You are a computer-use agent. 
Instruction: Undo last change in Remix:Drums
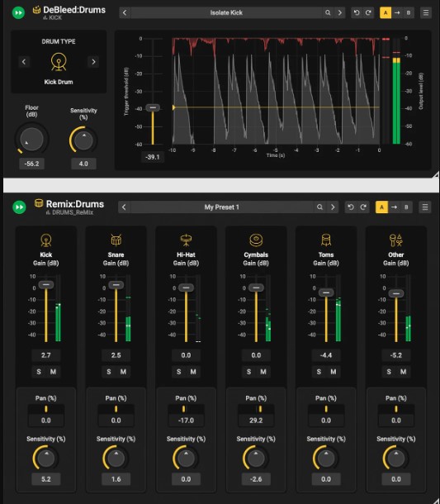click(x=351, y=207)
